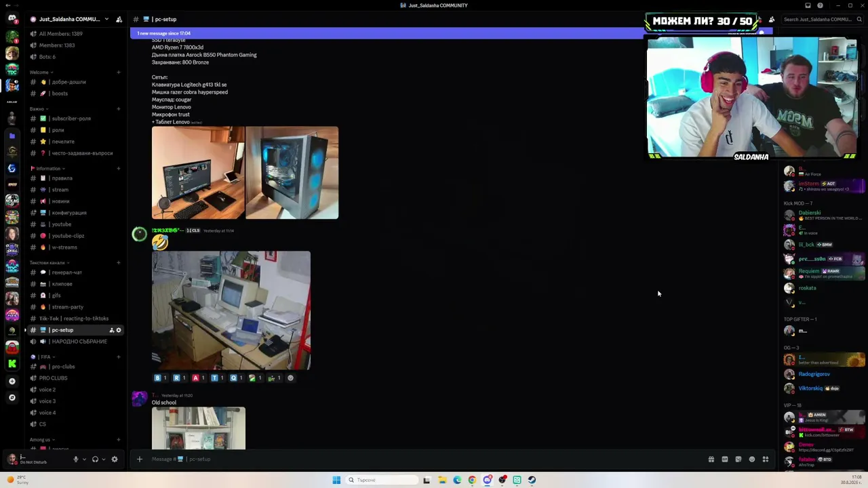Collapse the Важно category

click(x=39, y=109)
